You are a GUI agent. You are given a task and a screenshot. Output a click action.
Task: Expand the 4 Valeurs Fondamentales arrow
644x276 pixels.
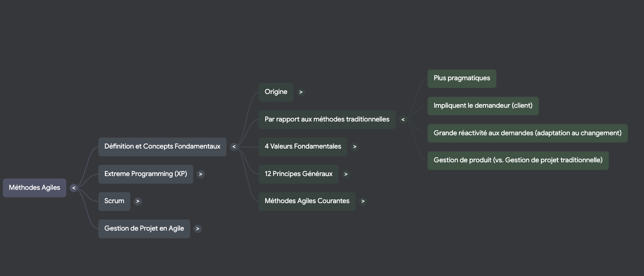pyautogui.click(x=355, y=147)
